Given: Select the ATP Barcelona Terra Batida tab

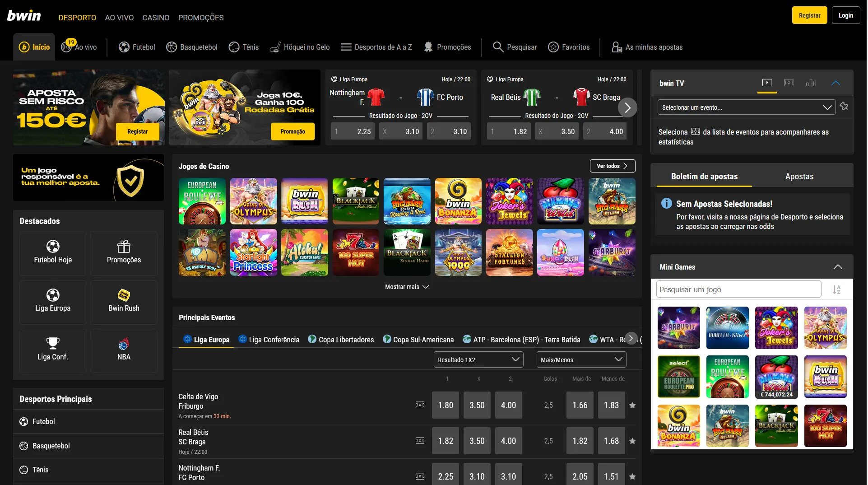Looking at the screenshot, I should click(521, 340).
